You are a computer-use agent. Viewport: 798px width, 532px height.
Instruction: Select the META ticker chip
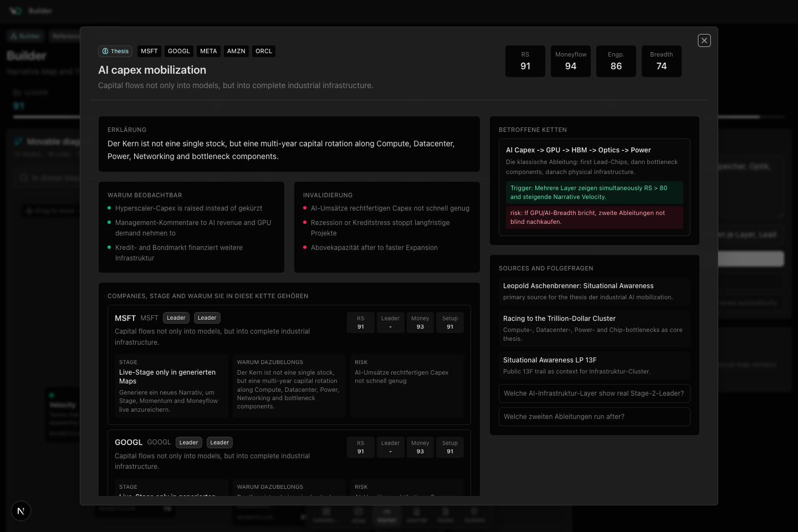tap(208, 52)
